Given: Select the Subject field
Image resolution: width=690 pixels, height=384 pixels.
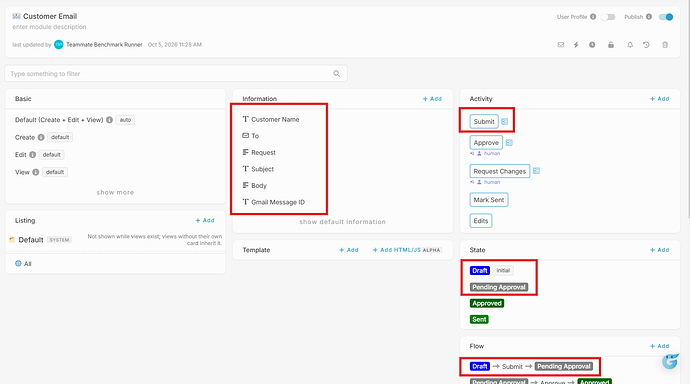Looking at the screenshot, I should [262, 169].
